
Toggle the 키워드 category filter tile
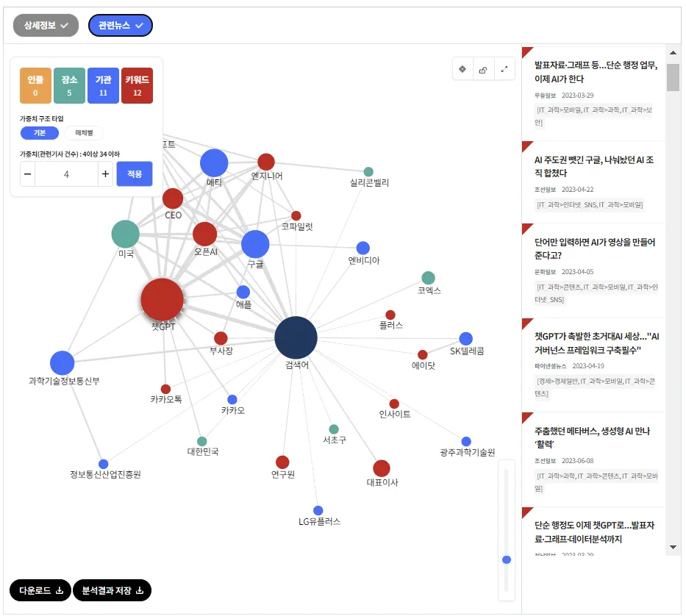(137, 85)
